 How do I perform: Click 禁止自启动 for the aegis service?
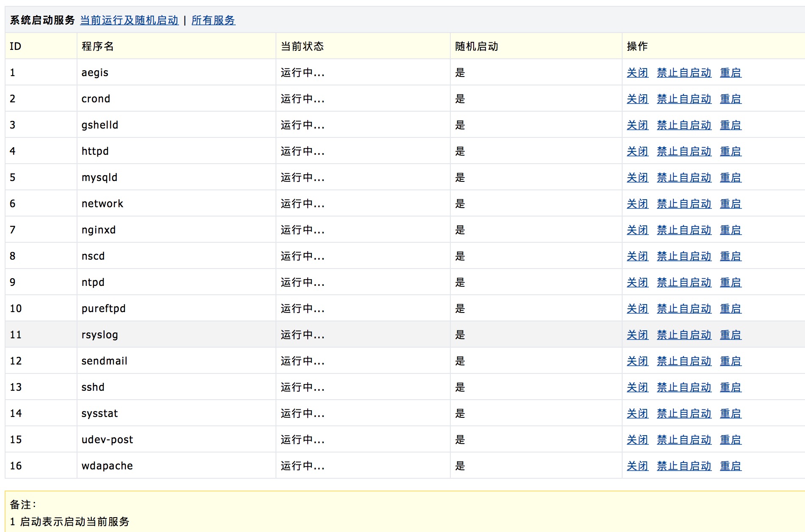tap(684, 73)
